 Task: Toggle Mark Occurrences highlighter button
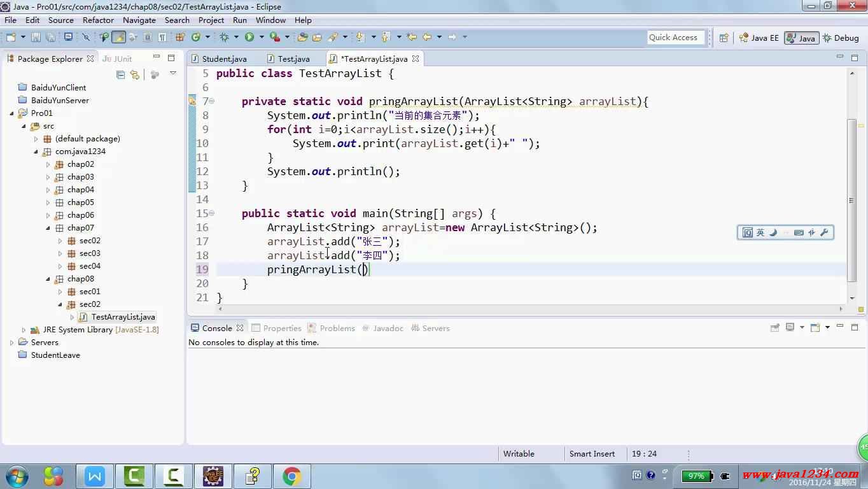[118, 37]
